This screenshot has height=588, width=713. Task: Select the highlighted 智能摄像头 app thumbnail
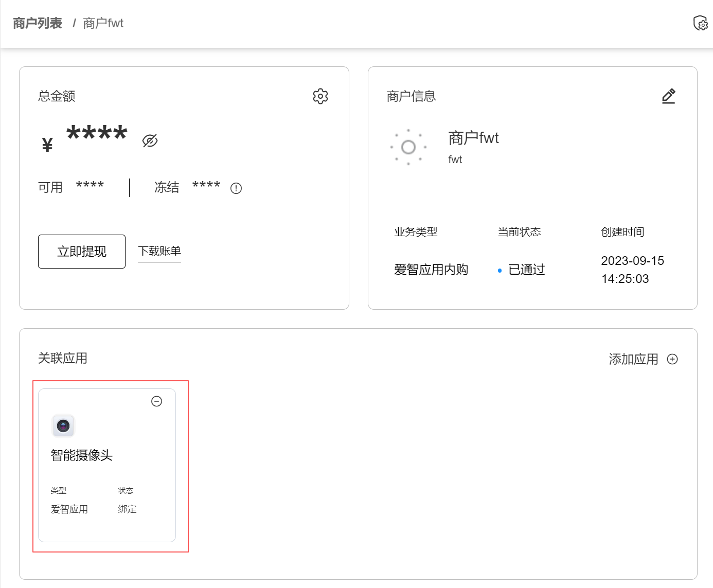click(x=63, y=426)
